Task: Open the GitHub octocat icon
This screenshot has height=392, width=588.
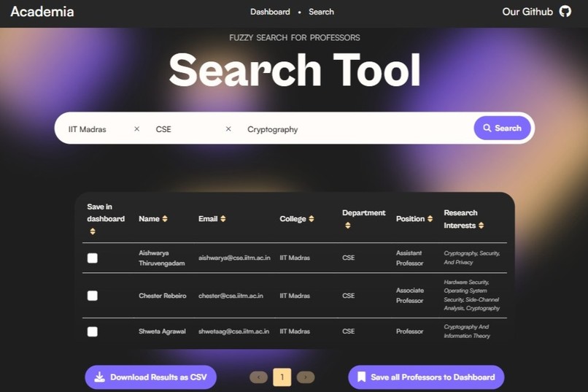Action: tap(565, 11)
